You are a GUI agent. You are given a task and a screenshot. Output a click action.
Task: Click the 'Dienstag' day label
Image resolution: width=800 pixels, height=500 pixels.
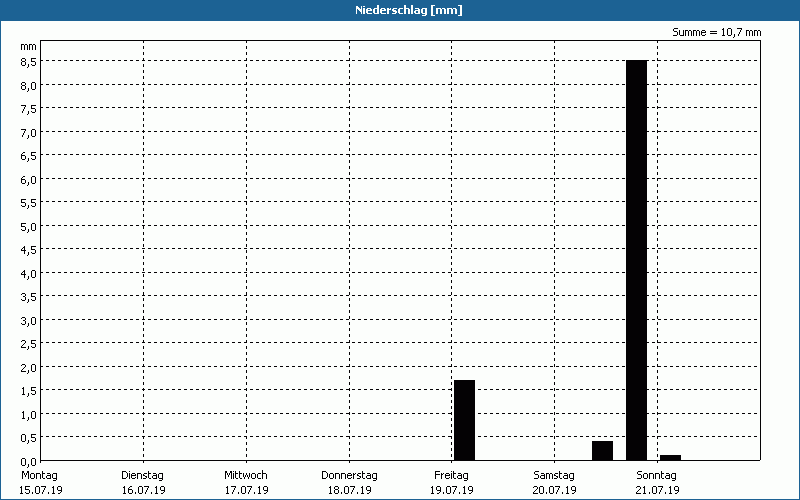[142, 475]
